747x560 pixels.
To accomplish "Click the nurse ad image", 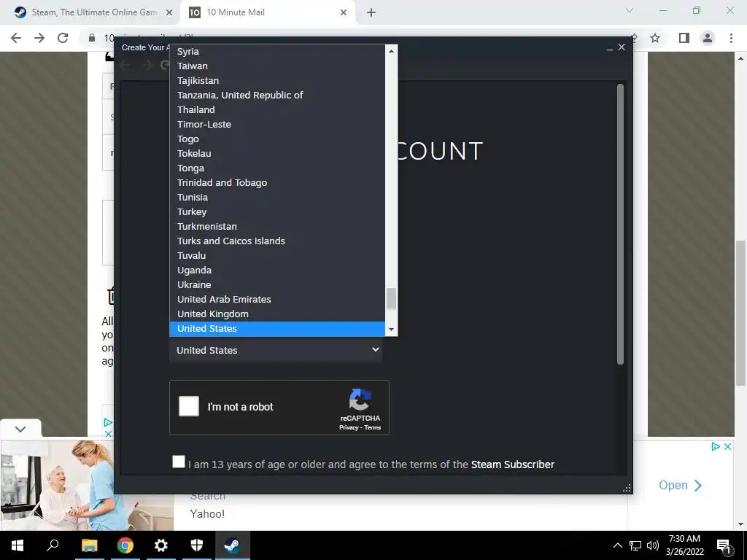I will [87, 485].
